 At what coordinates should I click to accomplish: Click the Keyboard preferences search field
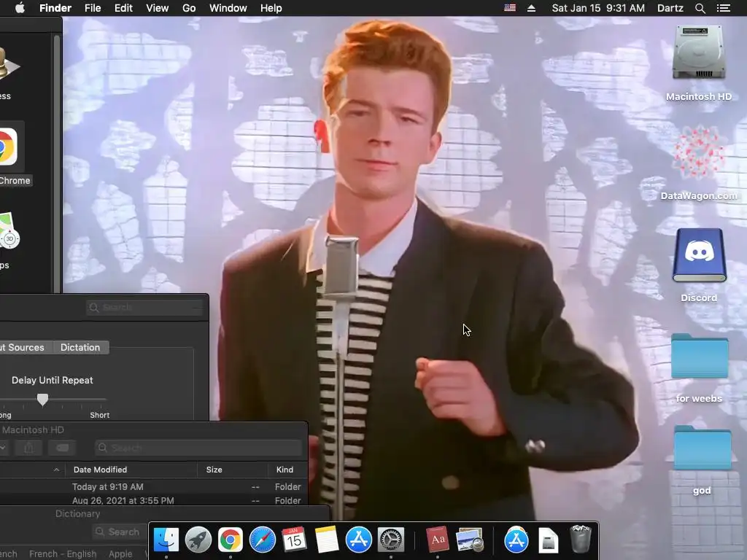point(144,307)
